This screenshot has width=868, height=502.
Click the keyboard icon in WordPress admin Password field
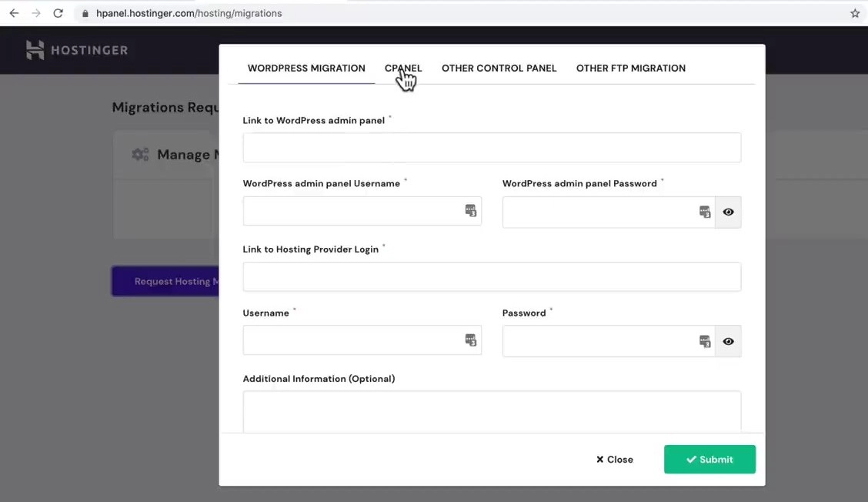(x=705, y=210)
